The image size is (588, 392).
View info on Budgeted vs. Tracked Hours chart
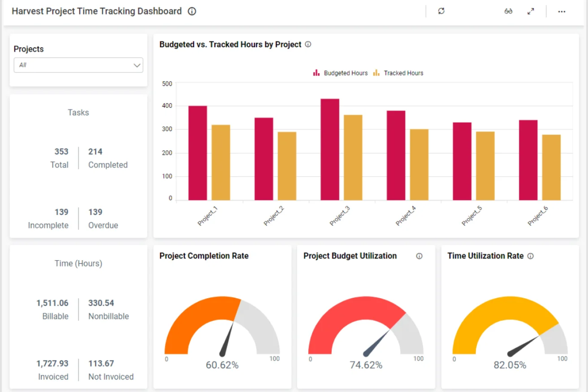point(308,44)
